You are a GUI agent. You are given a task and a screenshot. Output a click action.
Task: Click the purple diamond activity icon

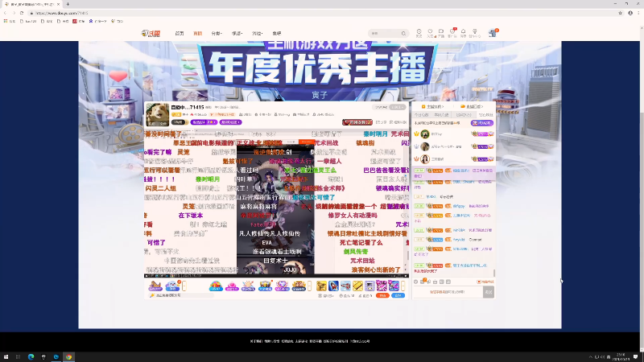(283, 286)
